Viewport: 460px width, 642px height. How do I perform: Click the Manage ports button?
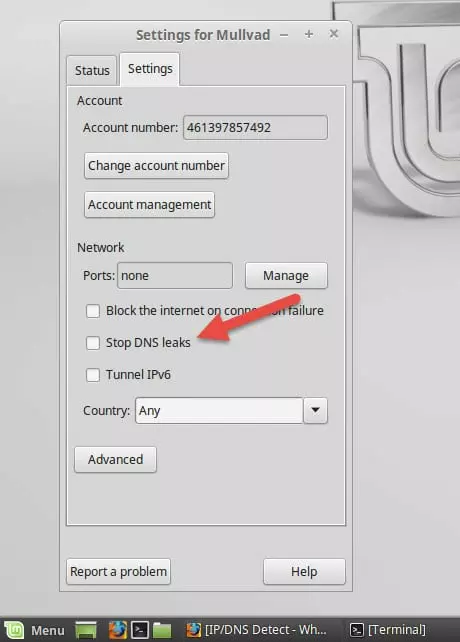(x=286, y=276)
